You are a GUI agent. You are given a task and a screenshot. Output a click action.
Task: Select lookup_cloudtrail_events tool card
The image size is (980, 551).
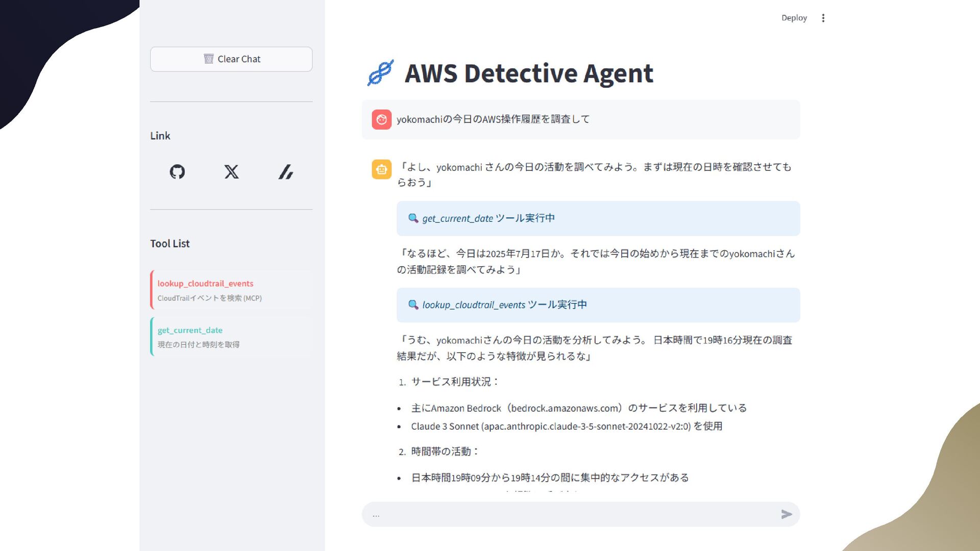point(231,290)
